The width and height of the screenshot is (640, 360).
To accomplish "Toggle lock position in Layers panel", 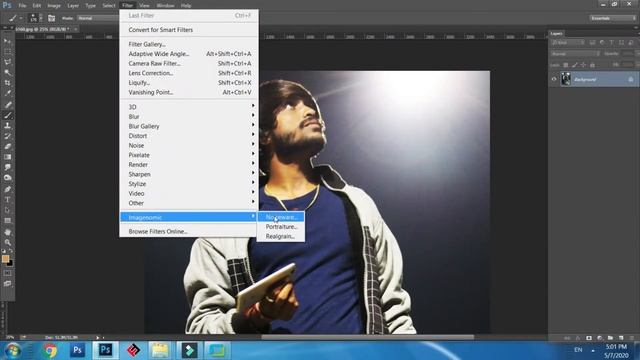I will click(583, 65).
